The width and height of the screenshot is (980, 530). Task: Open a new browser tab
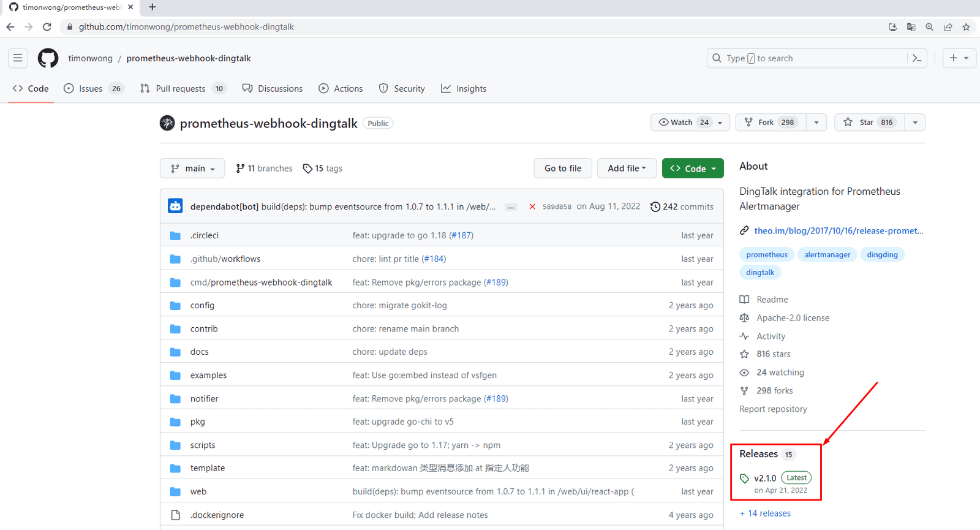(153, 7)
